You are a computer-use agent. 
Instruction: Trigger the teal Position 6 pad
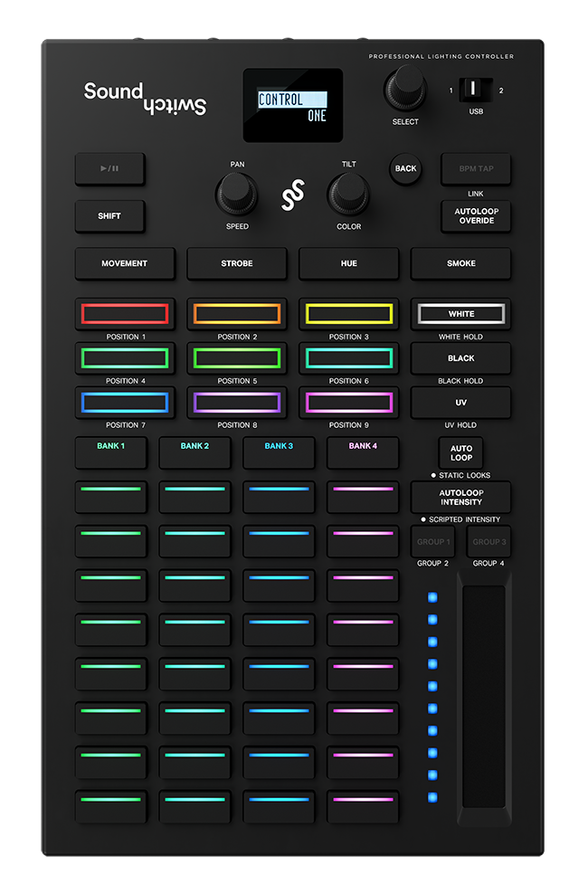coord(348,358)
